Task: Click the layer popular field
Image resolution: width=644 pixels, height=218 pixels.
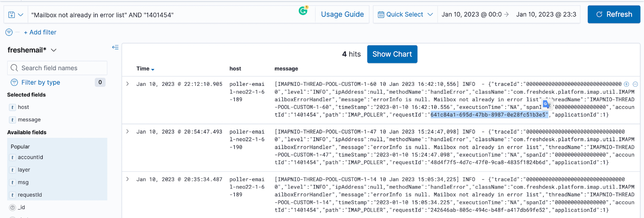Action: pos(24,170)
